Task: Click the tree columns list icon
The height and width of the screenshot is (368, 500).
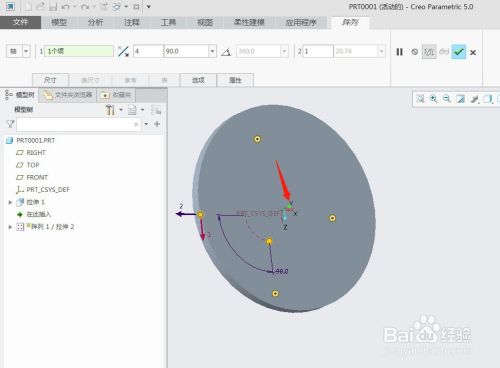Action: click(132, 110)
